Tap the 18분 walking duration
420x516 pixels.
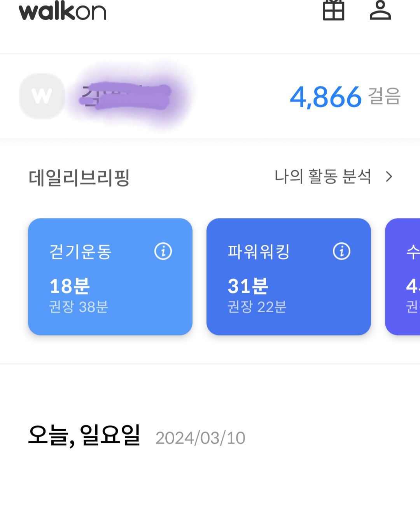pyautogui.click(x=70, y=286)
